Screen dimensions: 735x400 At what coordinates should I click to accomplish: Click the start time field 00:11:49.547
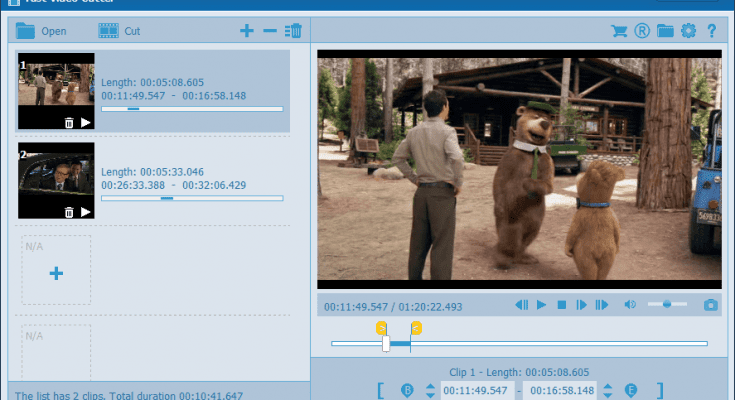(476, 390)
